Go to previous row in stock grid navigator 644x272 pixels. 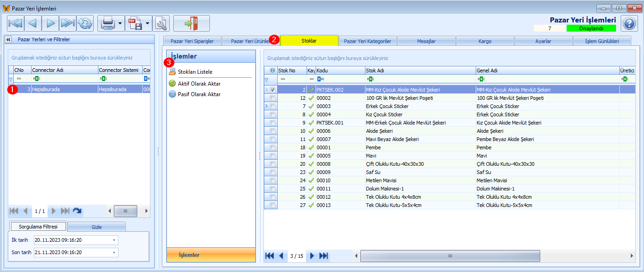click(x=281, y=256)
